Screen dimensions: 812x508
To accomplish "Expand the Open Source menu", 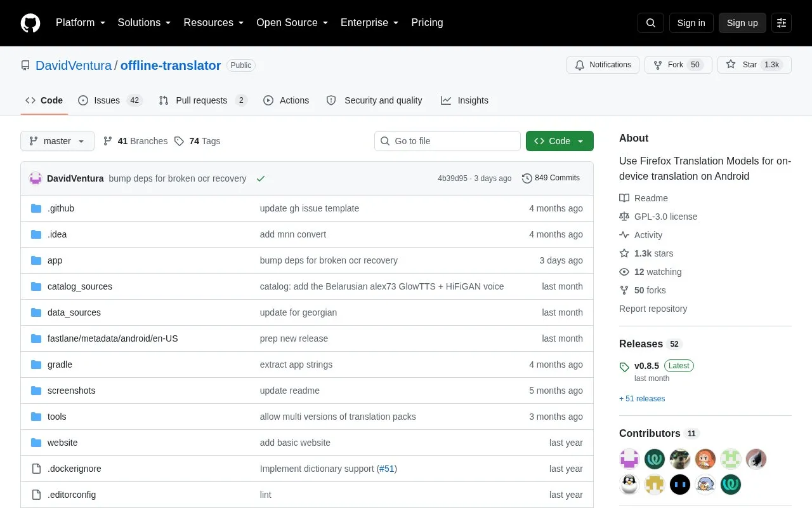I will point(292,23).
